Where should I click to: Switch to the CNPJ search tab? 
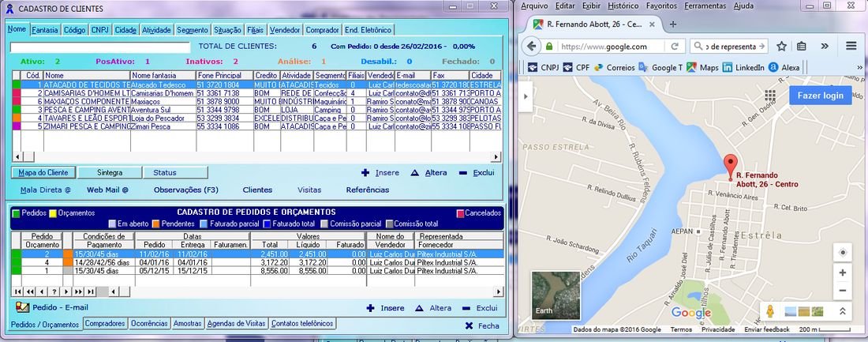100,30
